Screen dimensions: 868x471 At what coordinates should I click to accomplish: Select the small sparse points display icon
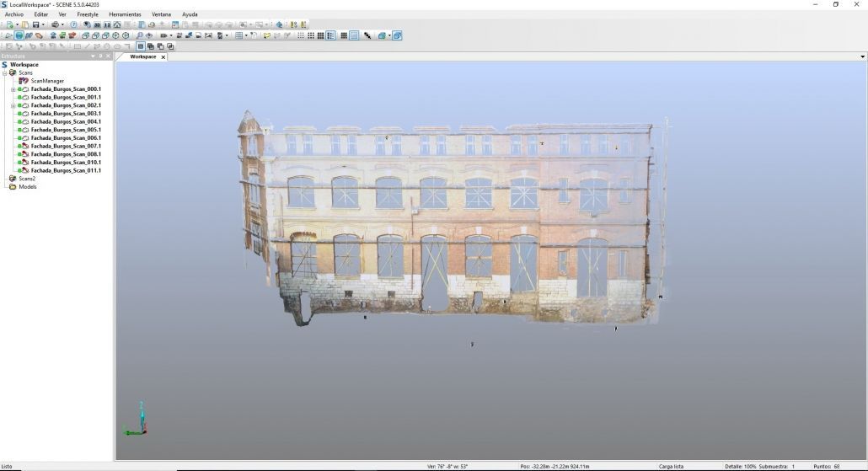point(301,35)
